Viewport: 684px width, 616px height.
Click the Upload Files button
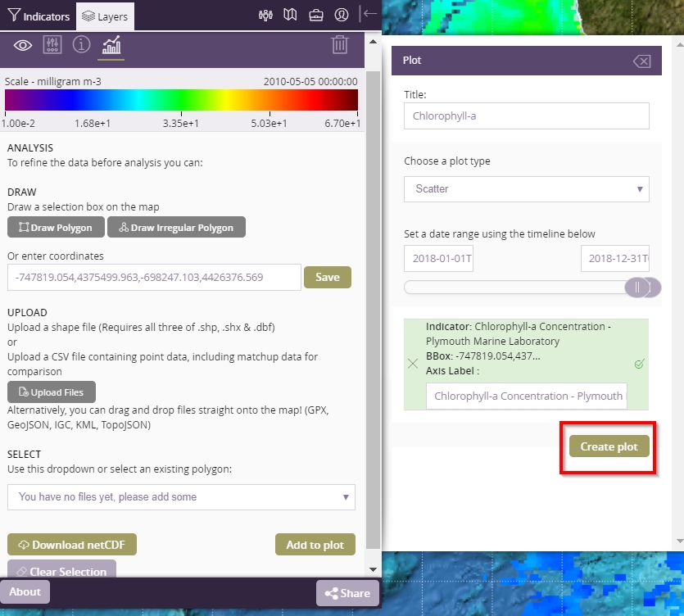tap(52, 392)
